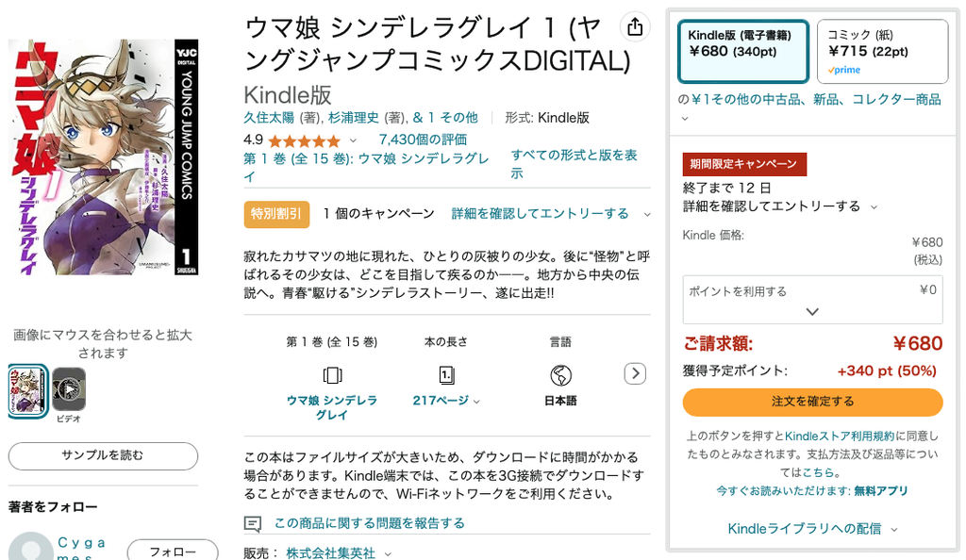Select the Kindle版 format option
Image resolution: width=966 pixels, height=560 pixels.
[743, 51]
